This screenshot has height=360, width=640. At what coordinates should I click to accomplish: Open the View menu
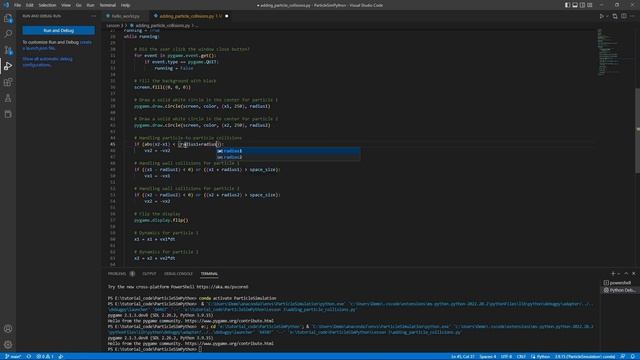tap(66, 5)
